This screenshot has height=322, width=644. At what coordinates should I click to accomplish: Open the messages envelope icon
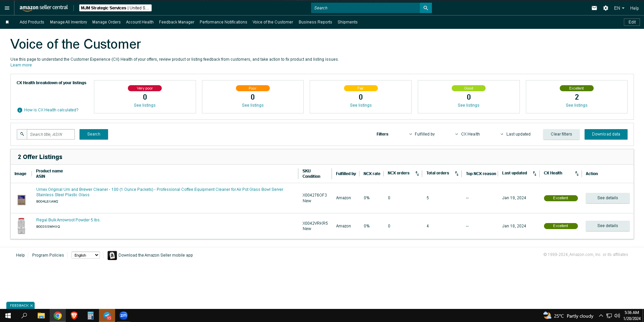(x=594, y=8)
